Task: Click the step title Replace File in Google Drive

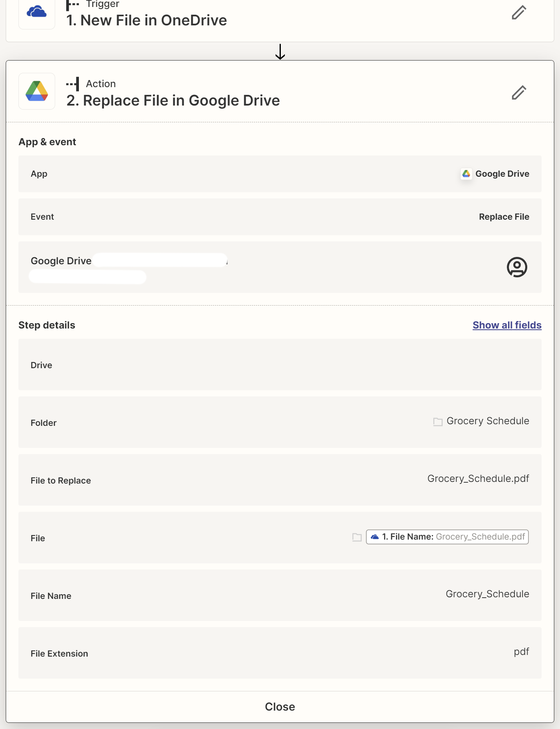Action: 173,101
